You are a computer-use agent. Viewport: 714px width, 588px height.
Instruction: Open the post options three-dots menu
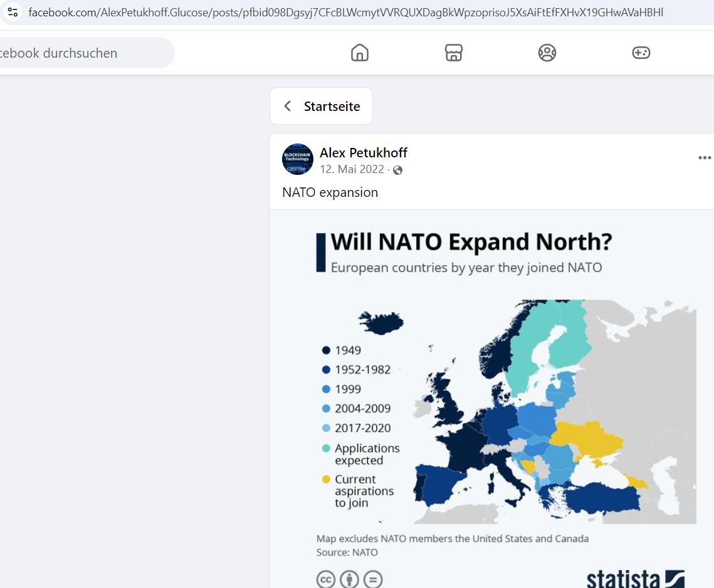coord(705,157)
